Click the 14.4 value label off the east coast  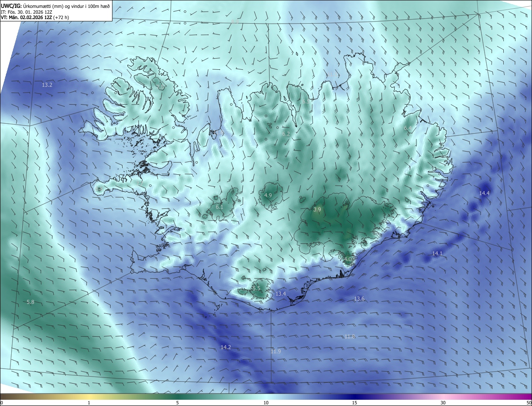485,193
